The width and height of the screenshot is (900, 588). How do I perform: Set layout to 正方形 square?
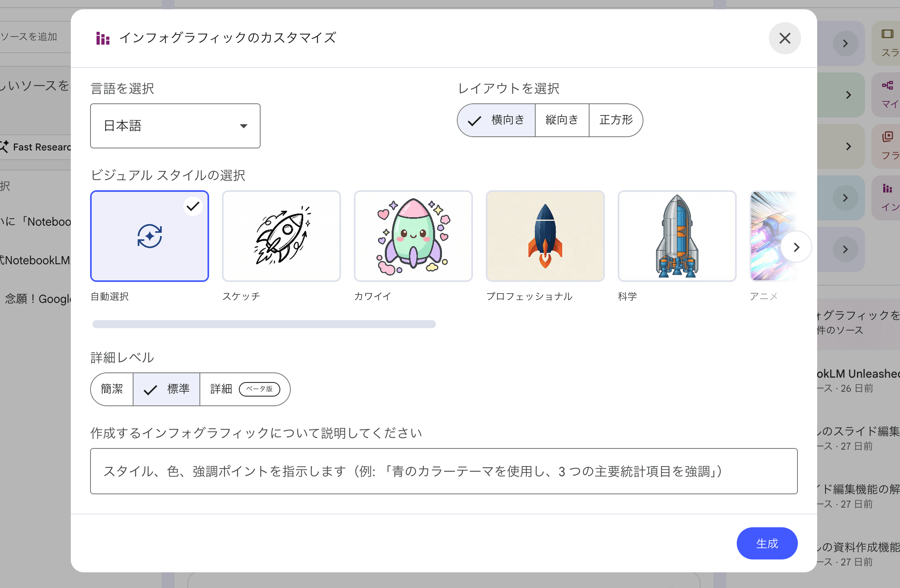tap(616, 120)
